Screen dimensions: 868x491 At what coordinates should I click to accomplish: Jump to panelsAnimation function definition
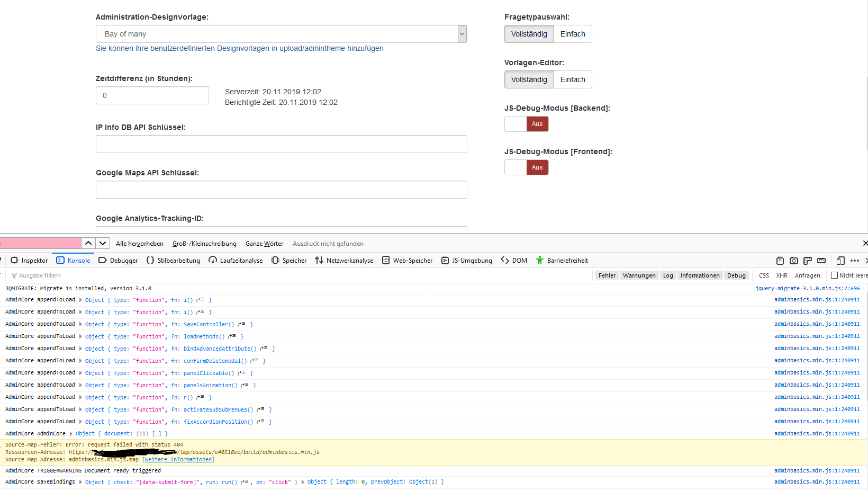245,385
